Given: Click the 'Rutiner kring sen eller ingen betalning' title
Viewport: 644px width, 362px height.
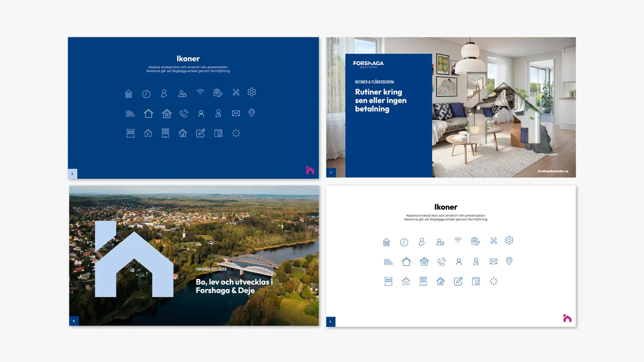Looking at the screenshot, I should click(x=381, y=100).
